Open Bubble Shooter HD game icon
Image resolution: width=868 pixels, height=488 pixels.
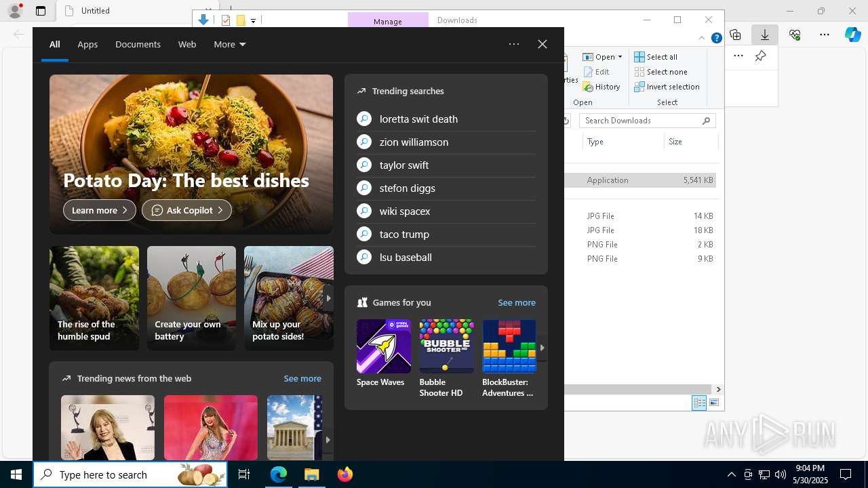pos(446,346)
